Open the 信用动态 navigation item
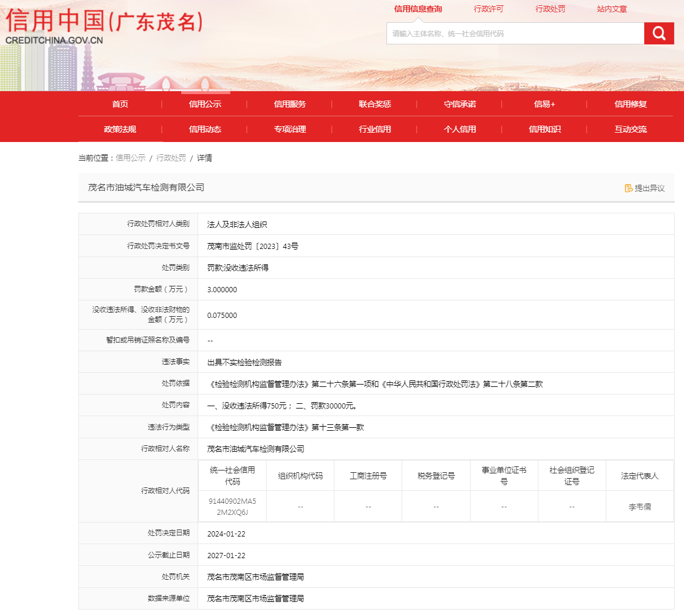 pos(205,129)
